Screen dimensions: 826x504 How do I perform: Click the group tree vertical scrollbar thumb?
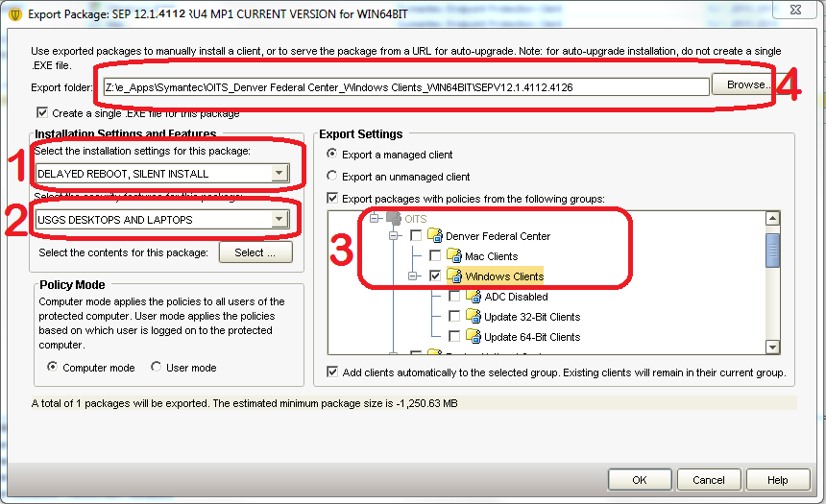point(772,251)
